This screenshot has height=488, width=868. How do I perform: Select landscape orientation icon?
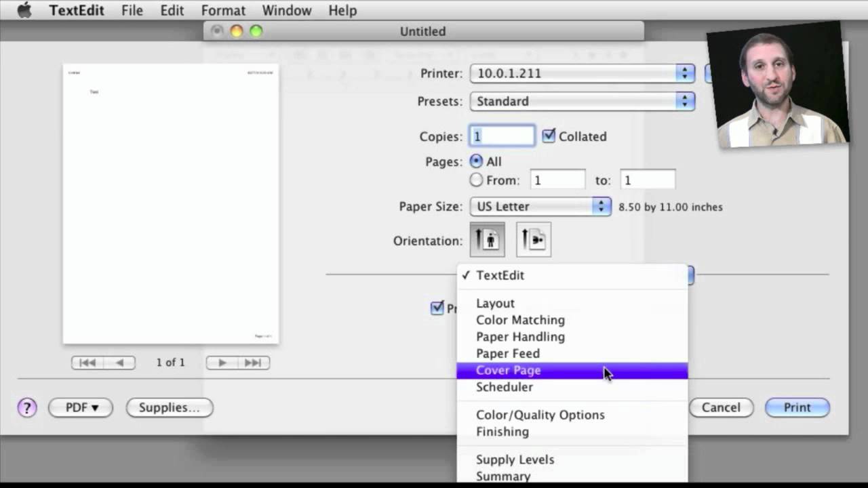(x=534, y=240)
